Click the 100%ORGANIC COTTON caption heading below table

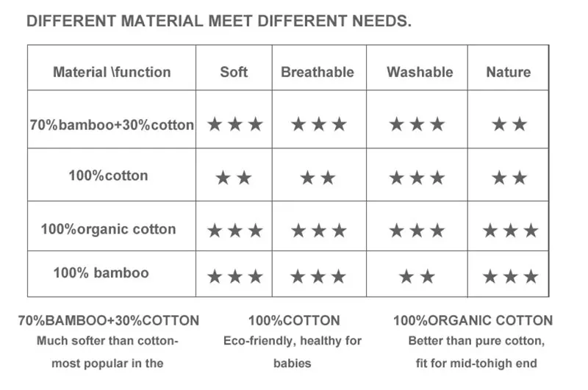pos(473,320)
